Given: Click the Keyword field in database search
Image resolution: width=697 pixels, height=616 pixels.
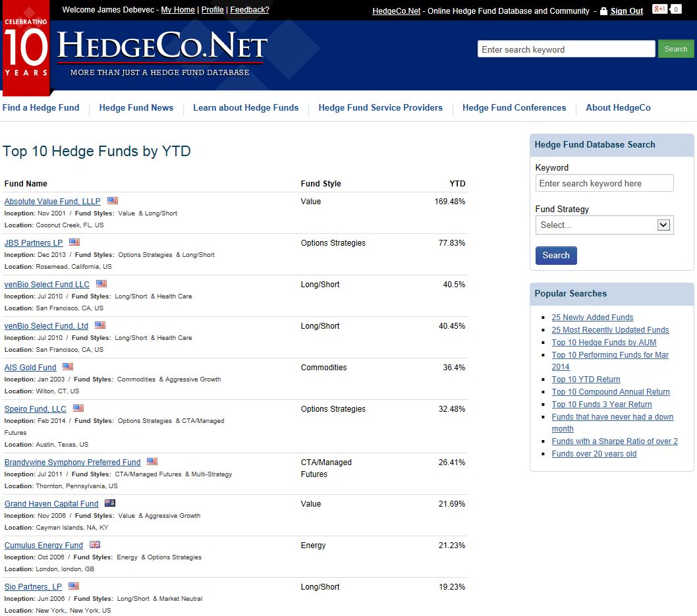Looking at the screenshot, I should coord(605,183).
